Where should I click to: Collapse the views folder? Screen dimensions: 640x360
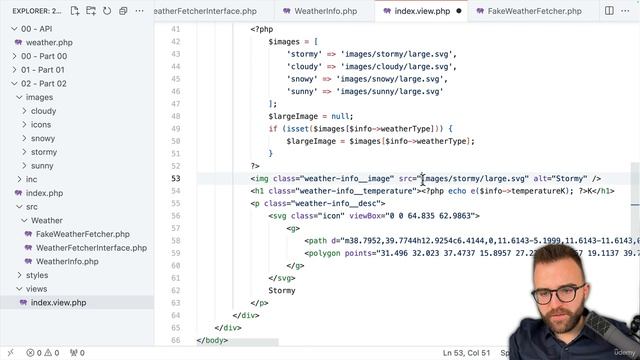(x=19, y=289)
